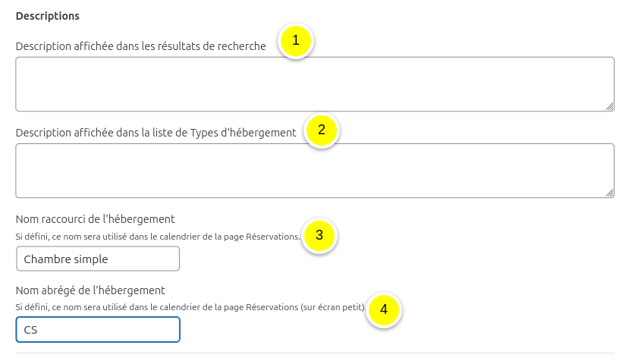Grab the resize handle of search results description box
The width and height of the screenshot is (635, 364).
(609, 107)
